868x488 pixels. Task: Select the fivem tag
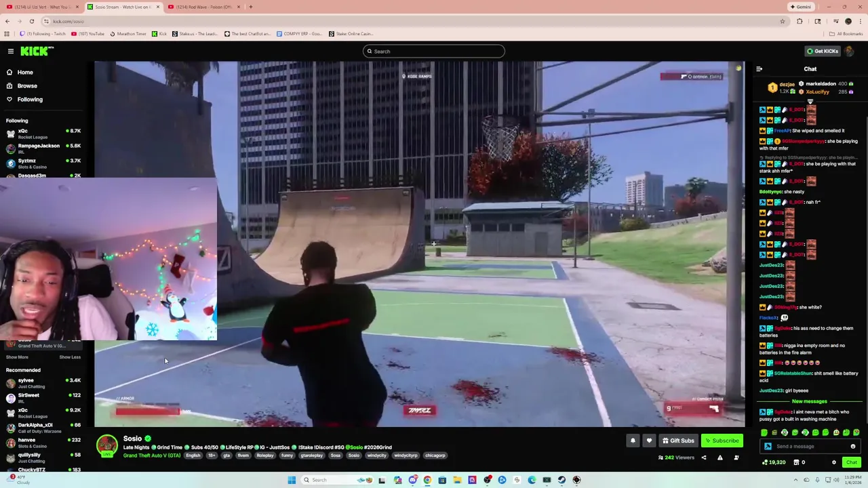pos(243,455)
